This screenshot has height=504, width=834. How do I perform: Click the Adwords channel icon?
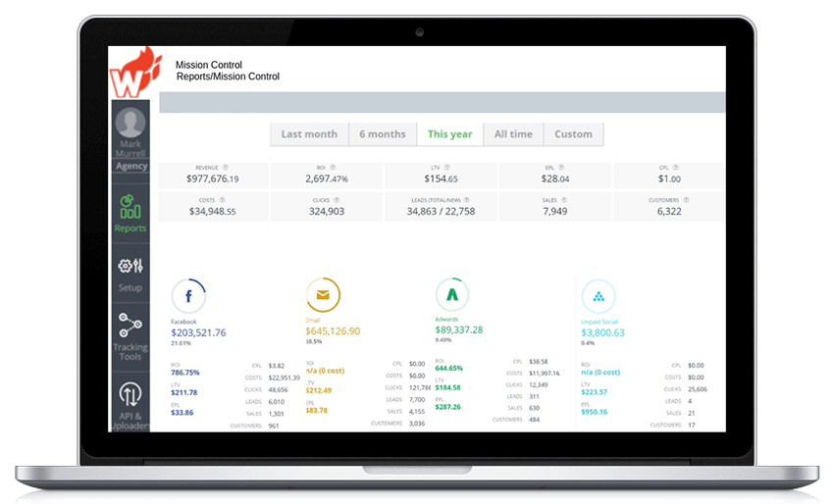pyautogui.click(x=452, y=294)
